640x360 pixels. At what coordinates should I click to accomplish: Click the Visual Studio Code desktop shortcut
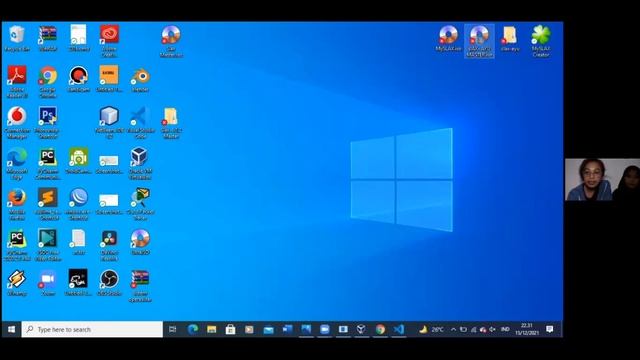[x=140, y=122]
